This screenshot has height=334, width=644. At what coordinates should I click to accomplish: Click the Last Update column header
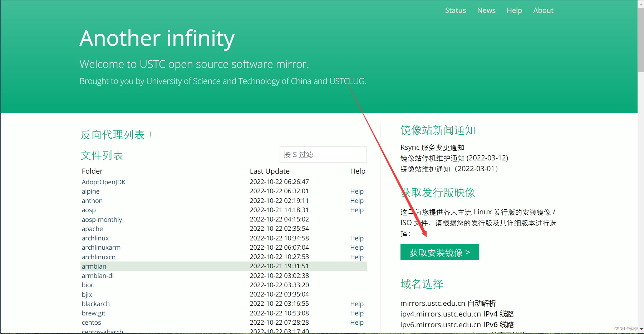point(270,171)
